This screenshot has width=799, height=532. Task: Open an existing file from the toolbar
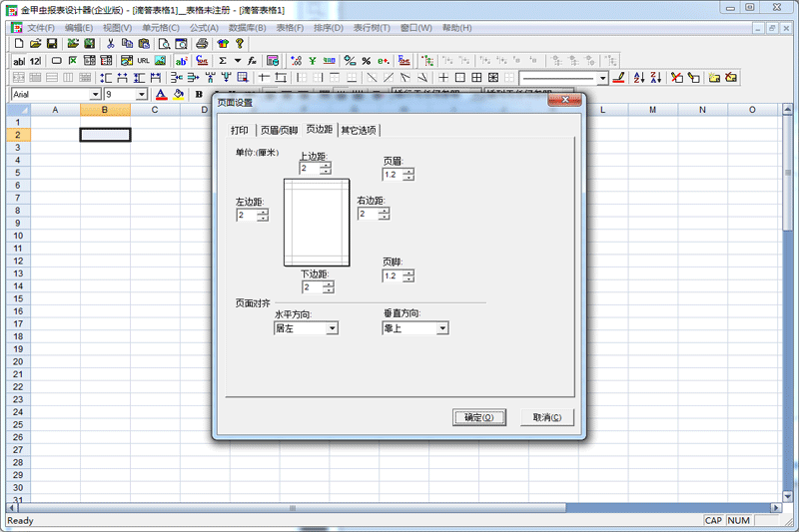click(35, 44)
